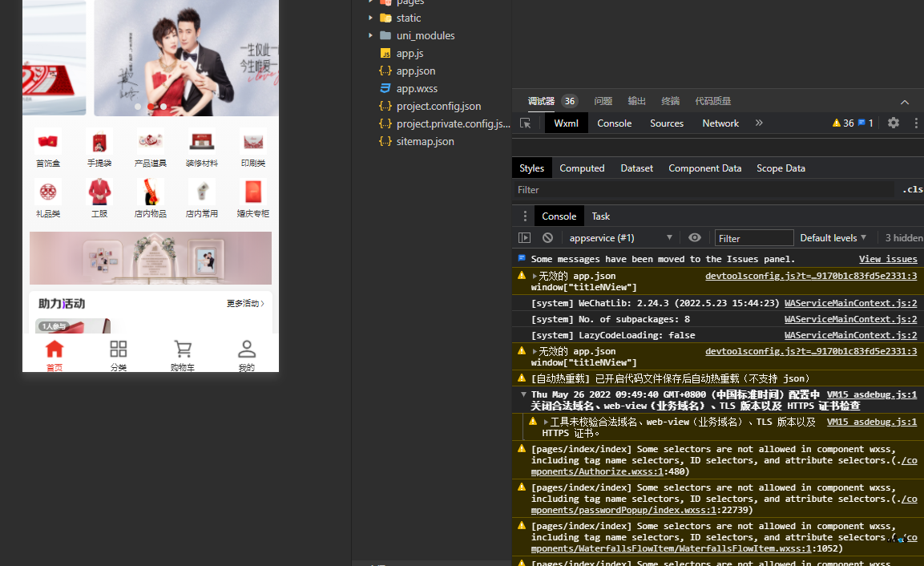Viewport: 924px width, 566px height.
Task: Open the 装修材料 category icon
Action: coord(201,141)
